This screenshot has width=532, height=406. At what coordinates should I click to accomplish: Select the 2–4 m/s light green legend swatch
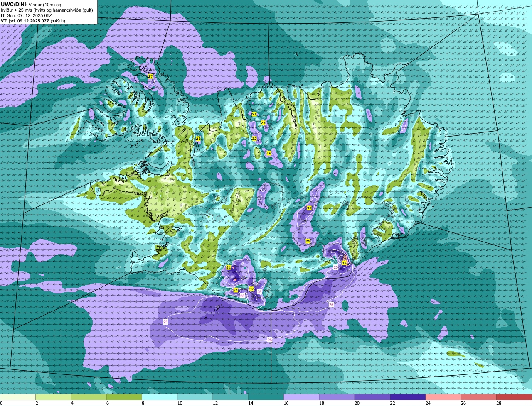point(53,397)
